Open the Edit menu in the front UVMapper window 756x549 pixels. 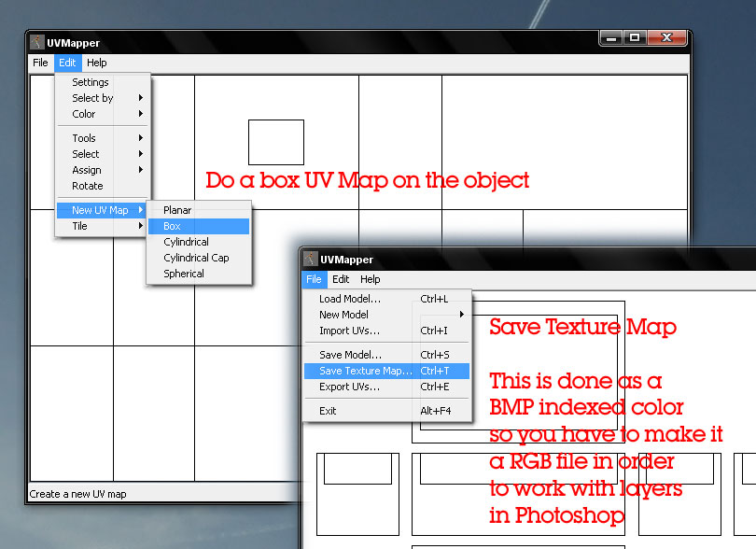tap(341, 279)
